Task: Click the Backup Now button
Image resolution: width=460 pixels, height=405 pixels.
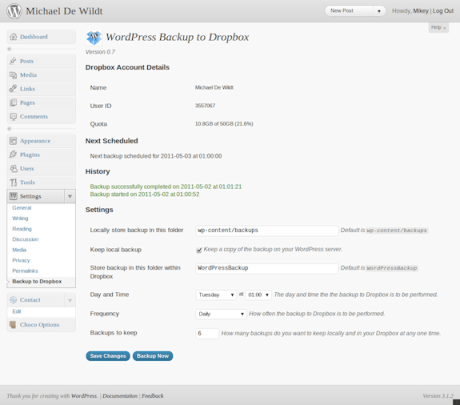Action: click(153, 356)
